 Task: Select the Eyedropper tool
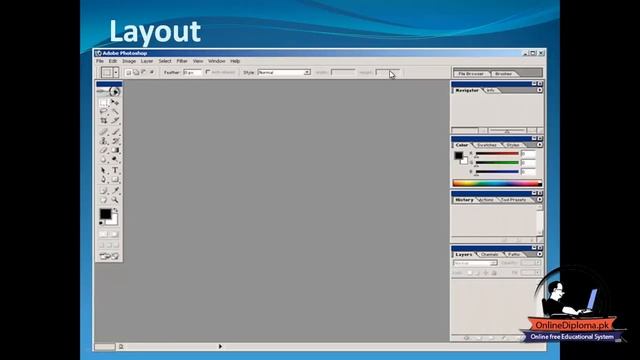(115, 191)
